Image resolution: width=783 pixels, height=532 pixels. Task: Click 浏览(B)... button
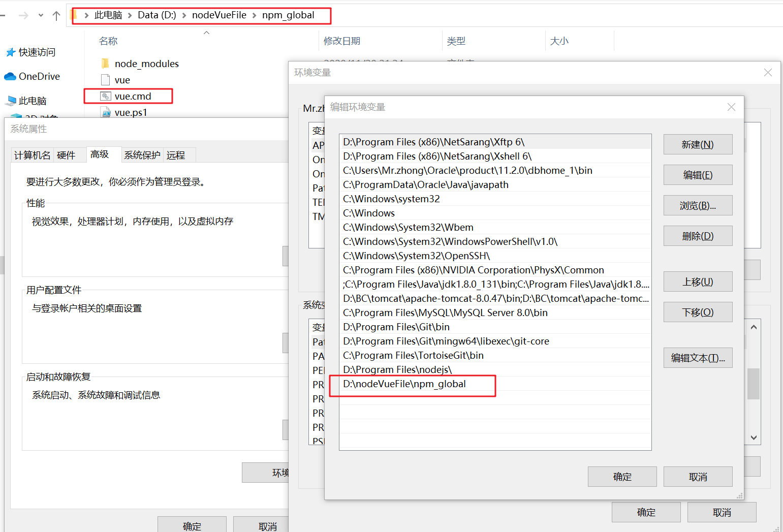pos(698,205)
